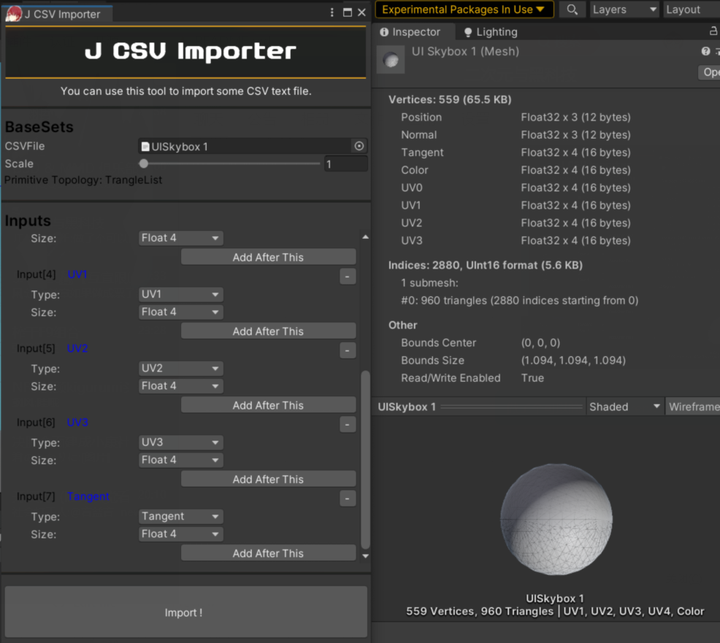This screenshot has width=720, height=643.
Task: Open the Type dropdown showing UV2
Action: pyautogui.click(x=181, y=368)
